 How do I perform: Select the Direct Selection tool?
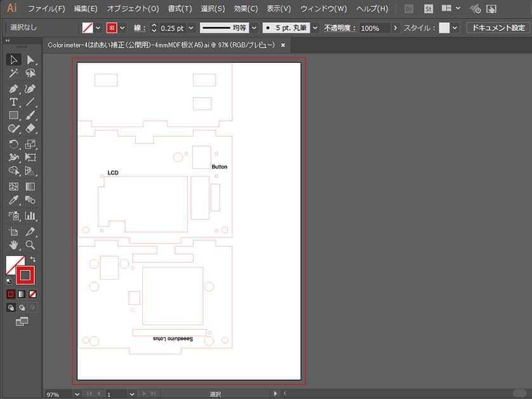click(x=30, y=60)
